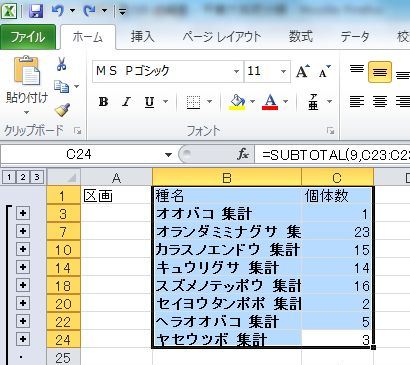
Task: Click the Decrease Font Size icon
Action: (x=324, y=71)
